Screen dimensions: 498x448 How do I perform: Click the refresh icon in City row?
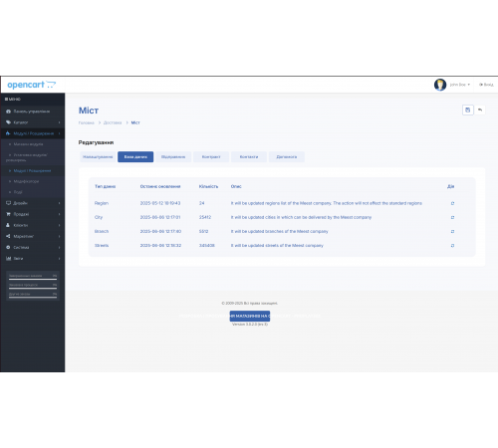pos(452,217)
